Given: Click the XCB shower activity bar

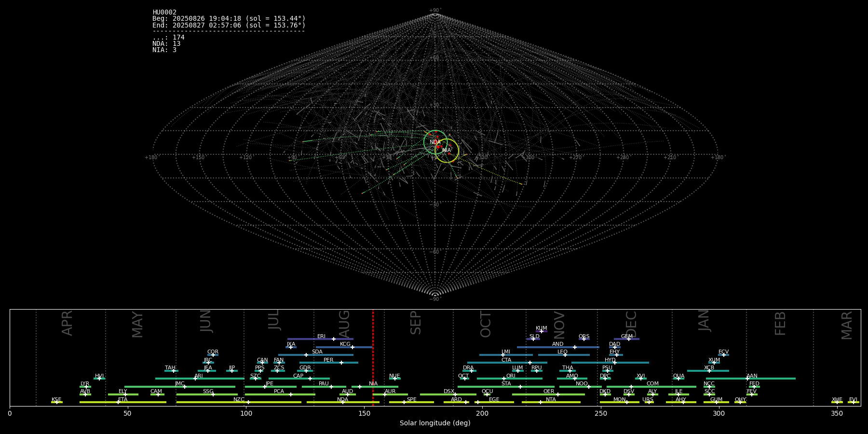Looking at the screenshot, I should tap(708, 371).
